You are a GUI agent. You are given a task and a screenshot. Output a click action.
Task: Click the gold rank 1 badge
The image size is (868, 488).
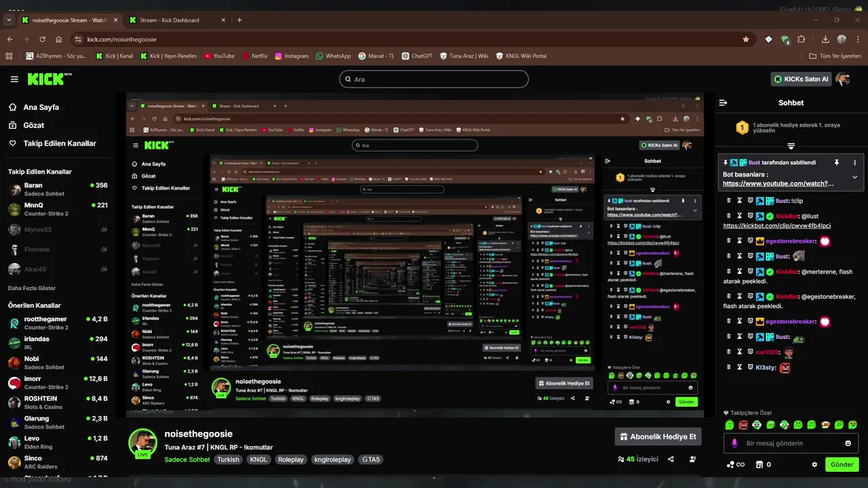742,127
